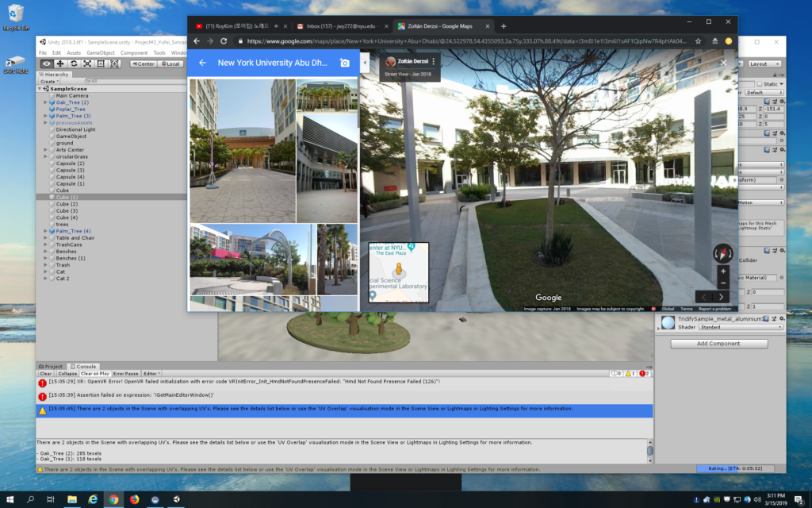Toggle Error Pause in console
The image size is (812, 508).
click(126, 373)
